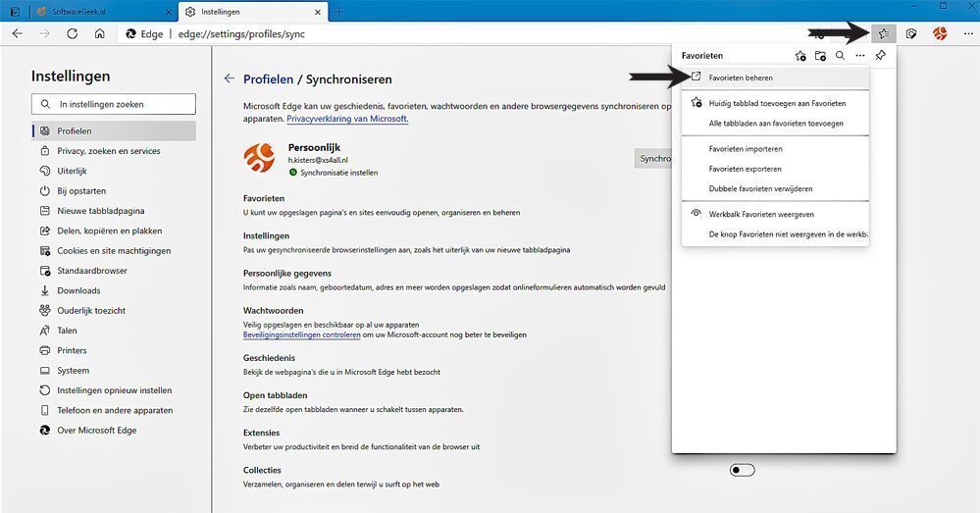This screenshot has width=980, height=513.
Task: Open Standaardbrowser settings
Action: [114, 271]
